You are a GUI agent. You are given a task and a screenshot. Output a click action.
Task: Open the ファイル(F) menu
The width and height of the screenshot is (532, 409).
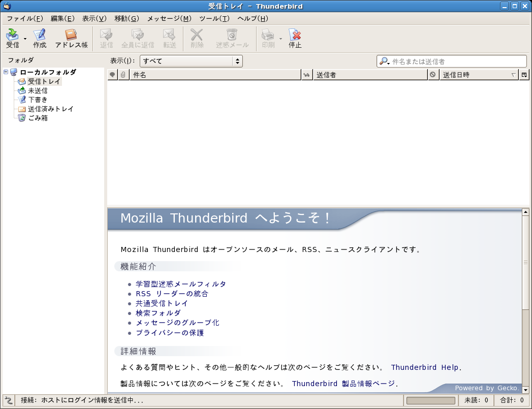pos(25,18)
